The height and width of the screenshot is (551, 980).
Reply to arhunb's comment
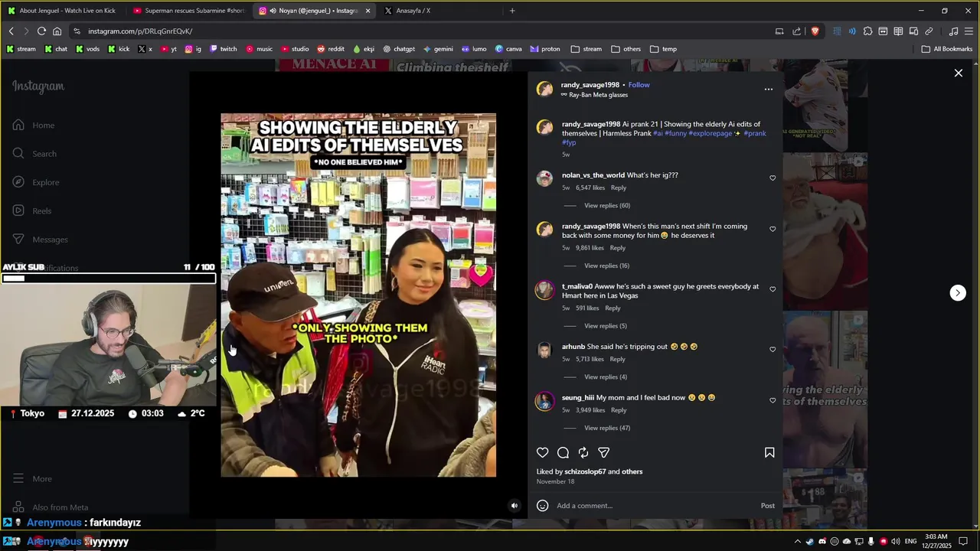[x=618, y=359]
